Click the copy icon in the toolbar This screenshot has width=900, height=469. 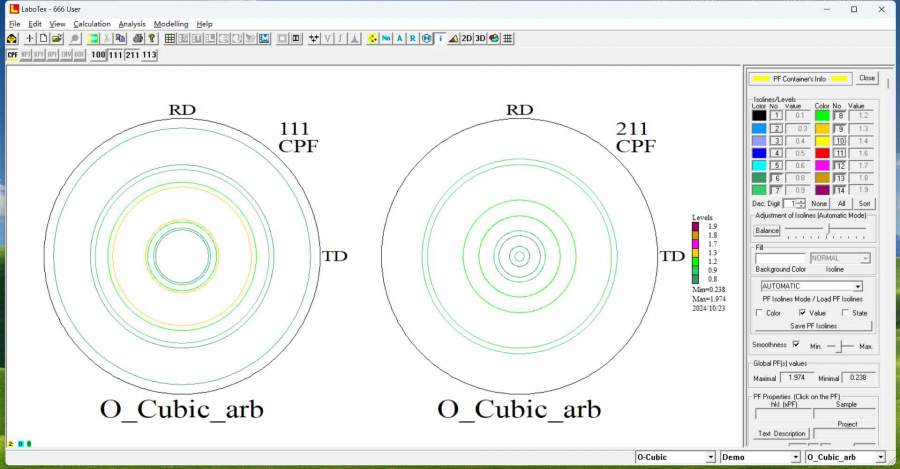click(121, 38)
